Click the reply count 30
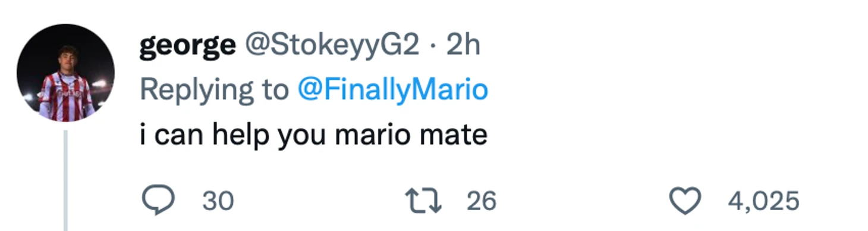This screenshot has width=868, height=231. point(218,201)
